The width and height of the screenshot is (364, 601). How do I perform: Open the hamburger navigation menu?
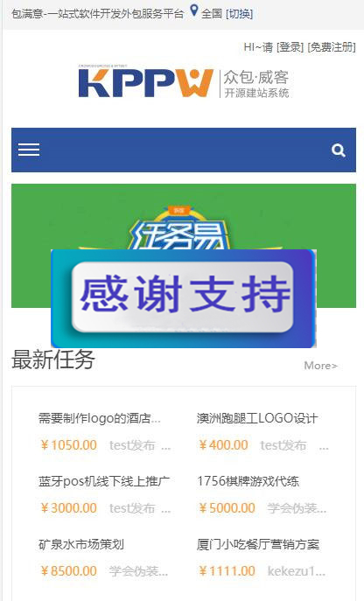(x=29, y=150)
